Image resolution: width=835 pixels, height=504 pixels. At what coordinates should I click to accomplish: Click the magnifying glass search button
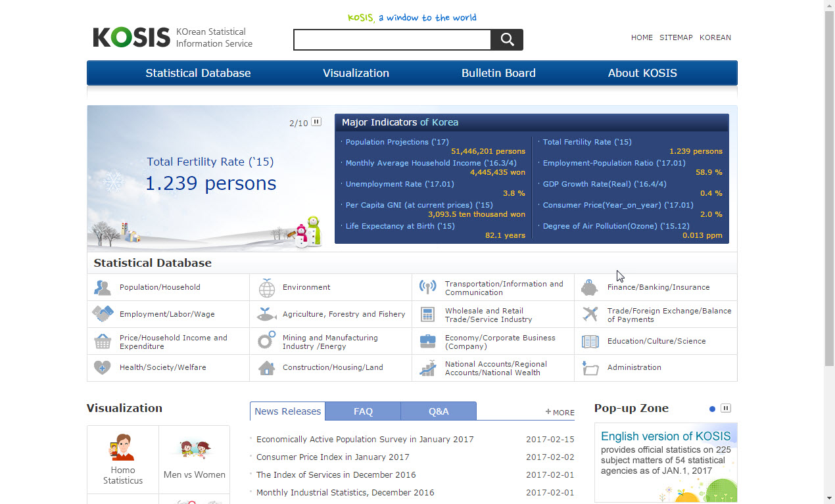(507, 39)
